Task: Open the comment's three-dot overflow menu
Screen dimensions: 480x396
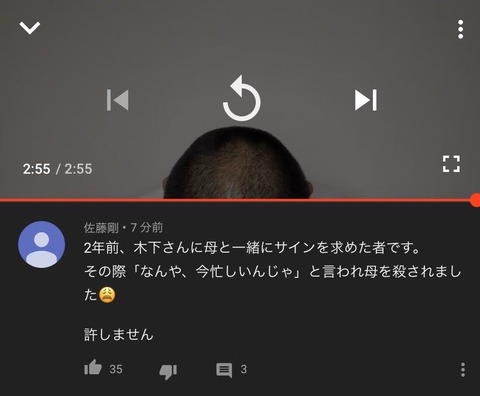Action: pos(463,370)
